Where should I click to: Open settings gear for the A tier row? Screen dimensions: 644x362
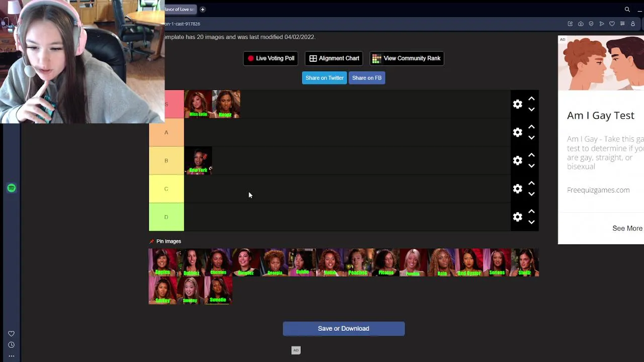coord(517,132)
